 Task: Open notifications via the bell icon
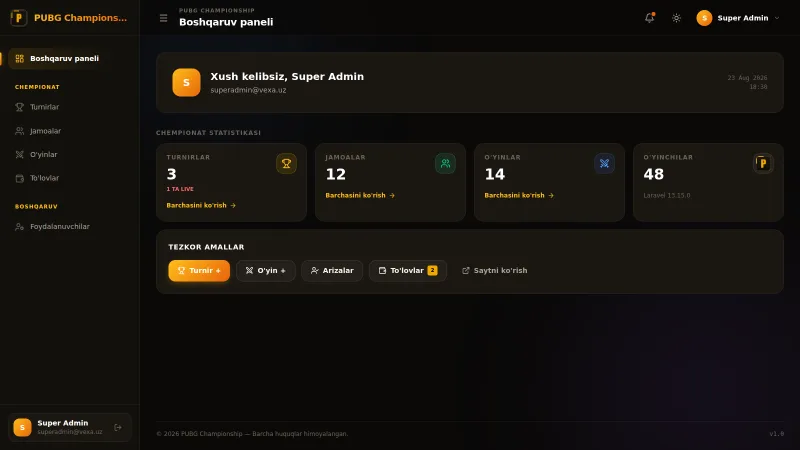pos(649,18)
